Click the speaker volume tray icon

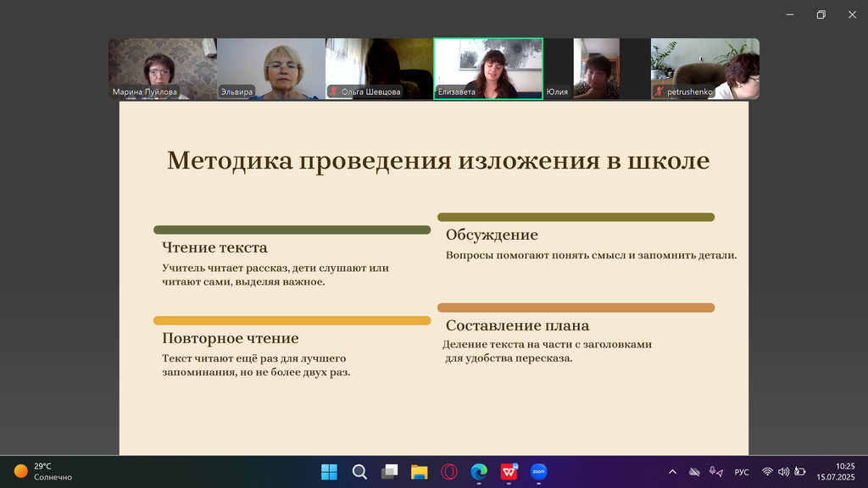(x=782, y=472)
